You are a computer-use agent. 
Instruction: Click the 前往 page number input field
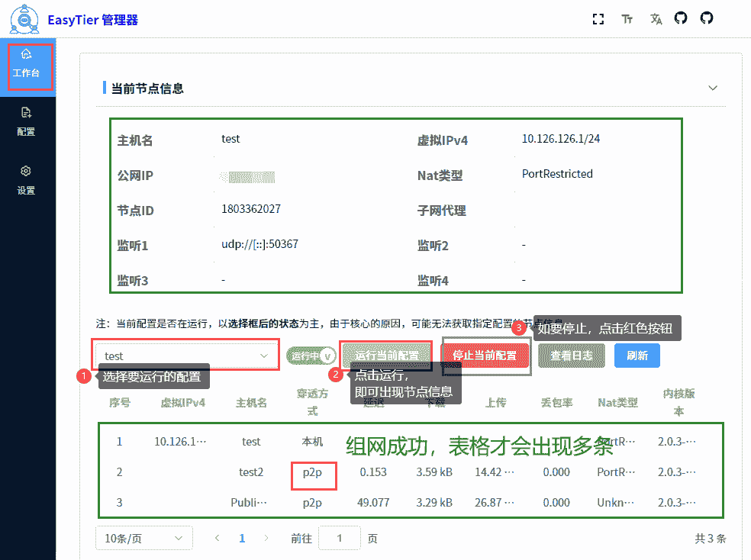pos(340,539)
